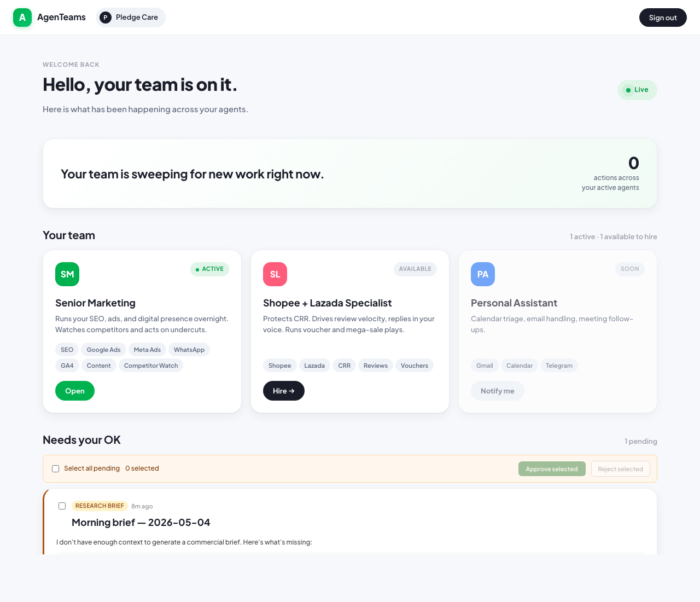Click the SEO tag
700x602 pixels.
tap(67, 350)
